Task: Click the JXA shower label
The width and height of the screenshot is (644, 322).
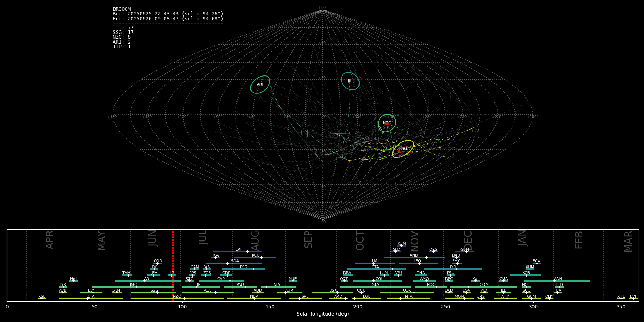Action: point(215,255)
